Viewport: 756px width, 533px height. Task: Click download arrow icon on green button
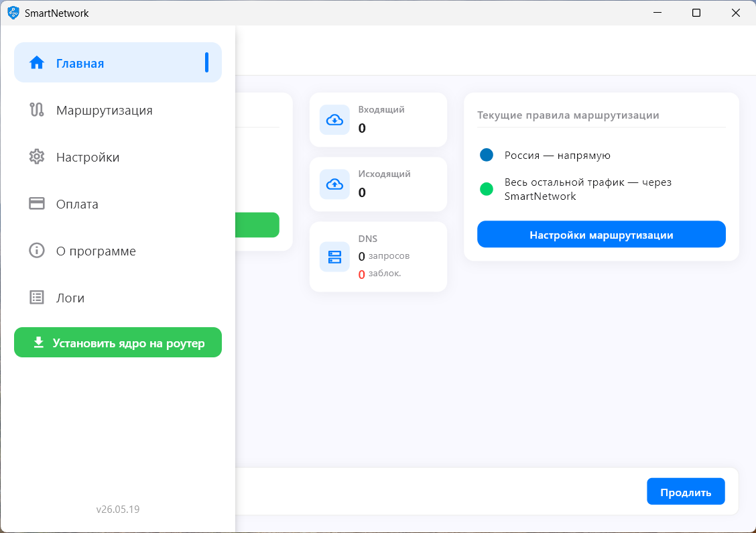click(x=39, y=343)
